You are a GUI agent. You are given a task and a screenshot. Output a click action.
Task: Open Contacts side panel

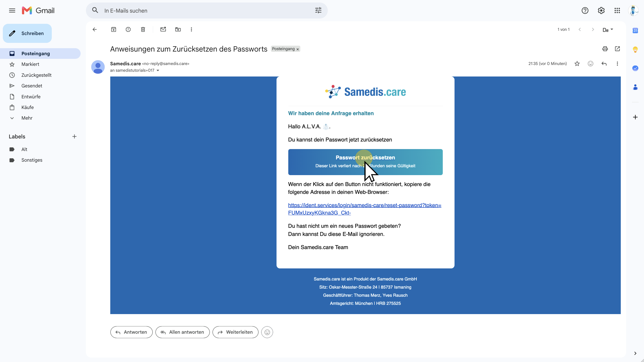coord(635,87)
